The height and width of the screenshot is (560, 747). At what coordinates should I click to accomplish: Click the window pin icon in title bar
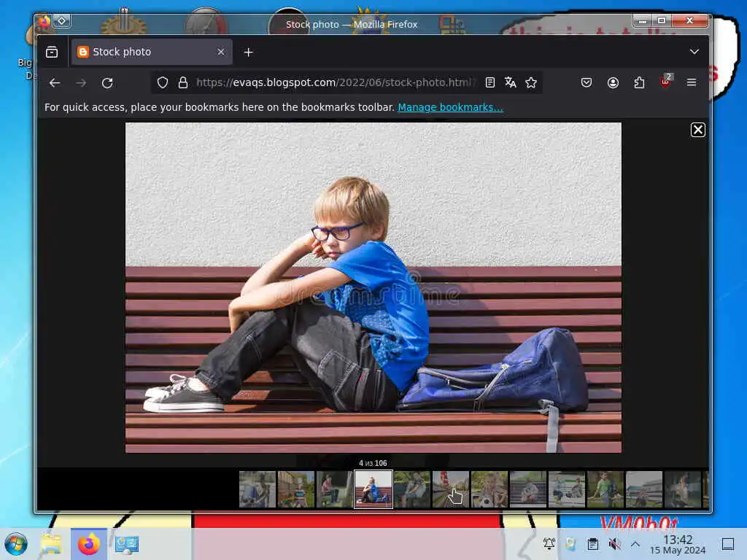(62, 21)
